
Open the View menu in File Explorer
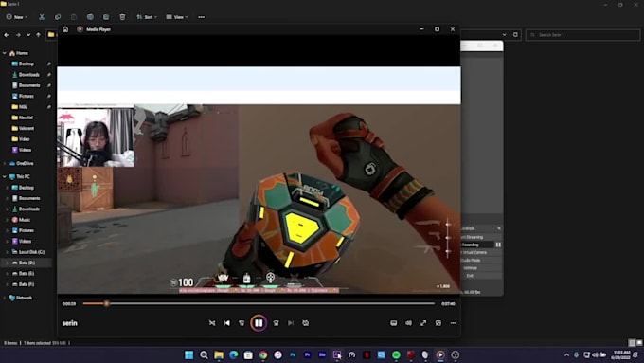click(x=176, y=17)
